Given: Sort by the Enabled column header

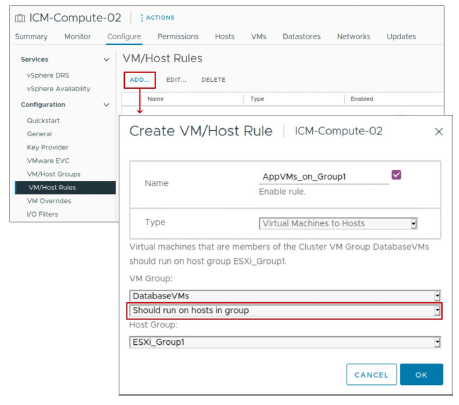Looking at the screenshot, I should 362,99.
